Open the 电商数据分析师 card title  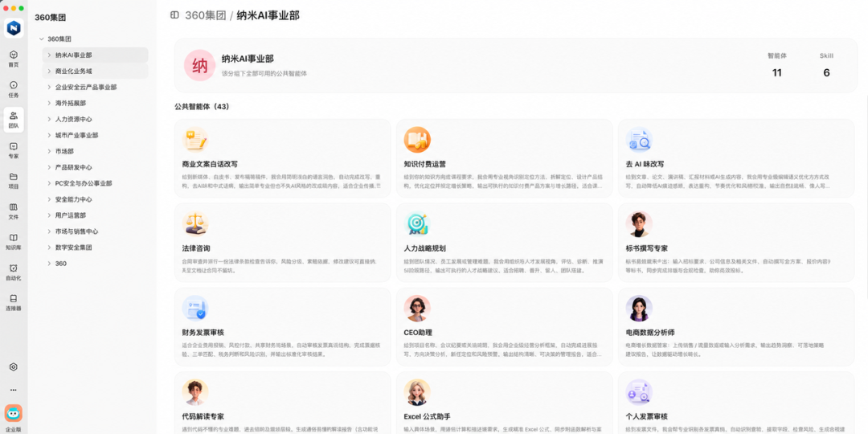click(650, 333)
